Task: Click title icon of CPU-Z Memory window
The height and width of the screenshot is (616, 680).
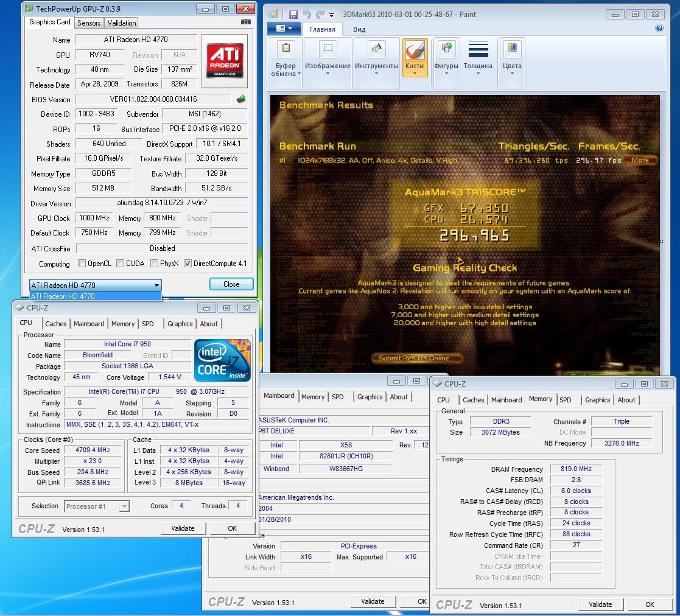Action: click(437, 383)
